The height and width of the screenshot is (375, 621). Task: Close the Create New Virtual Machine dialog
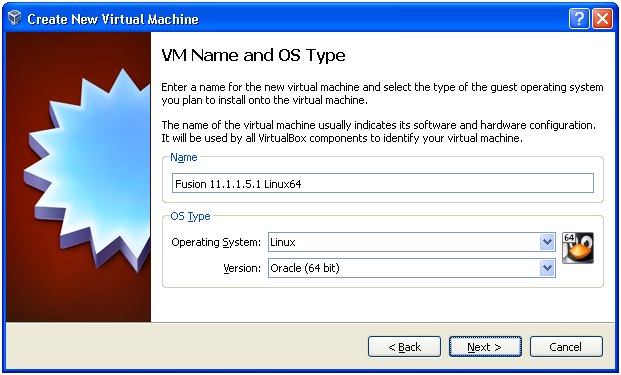pos(602,19)
